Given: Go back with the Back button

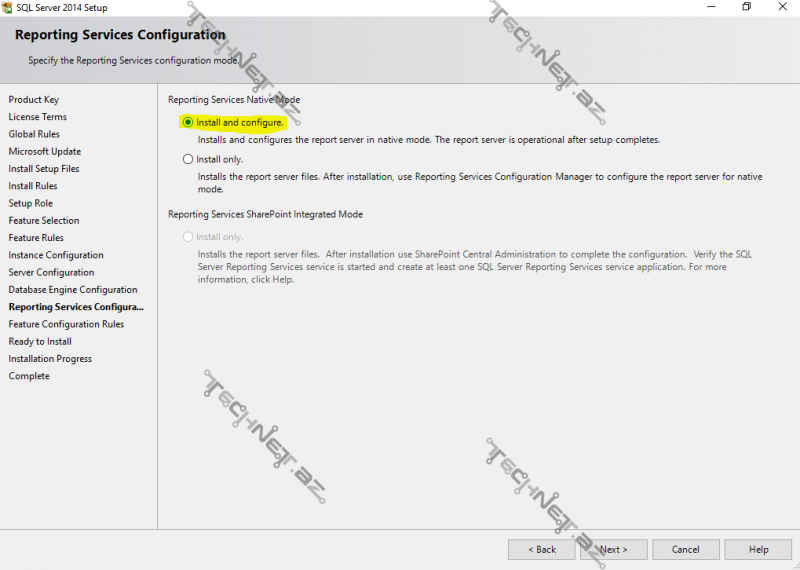Looking at the screenshot, I should pos(541,549).
